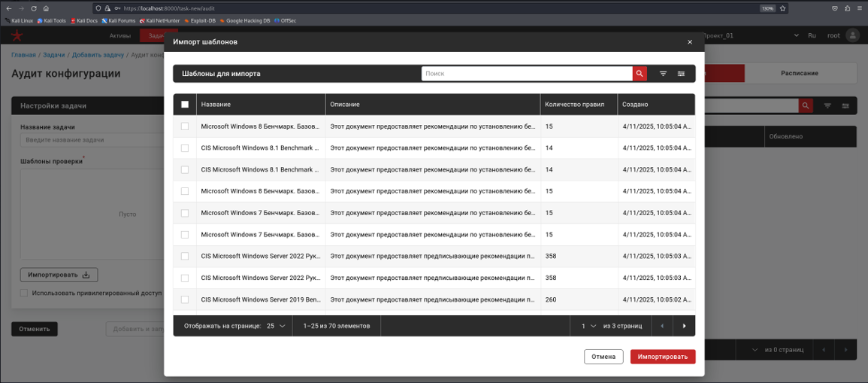Open the page number dropdown showing 1
868x383 pixels.
(588, 326)
